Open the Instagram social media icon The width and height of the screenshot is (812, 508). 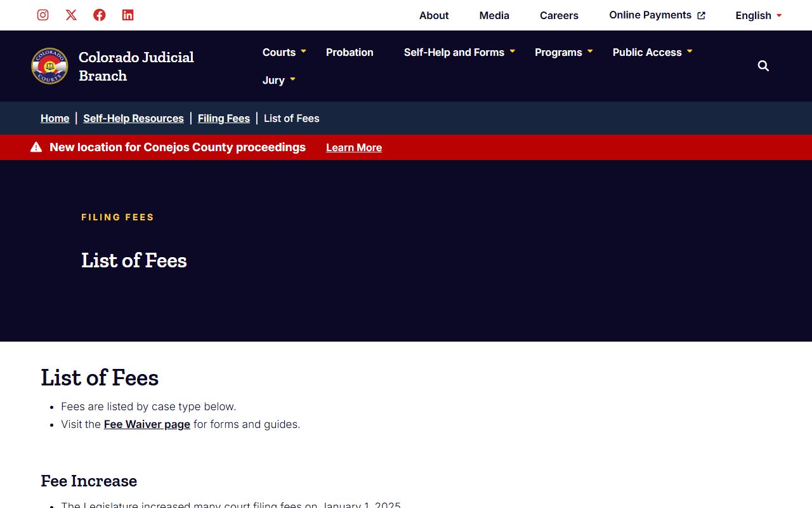coord(43,15)
